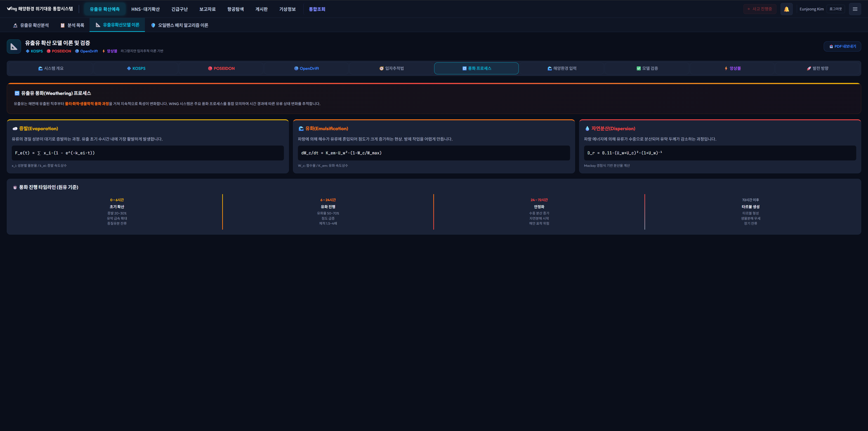This screenshot has height=431, width=868.
Task: Go to 기상정보 in navigation bar
Action: tap(287, 9)
